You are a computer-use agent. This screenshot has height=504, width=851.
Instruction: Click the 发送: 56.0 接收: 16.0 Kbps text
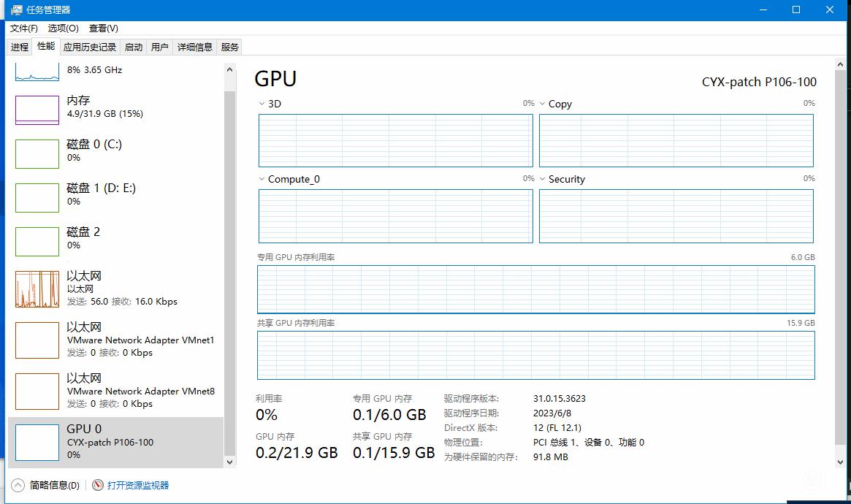[x=122, y=301]
